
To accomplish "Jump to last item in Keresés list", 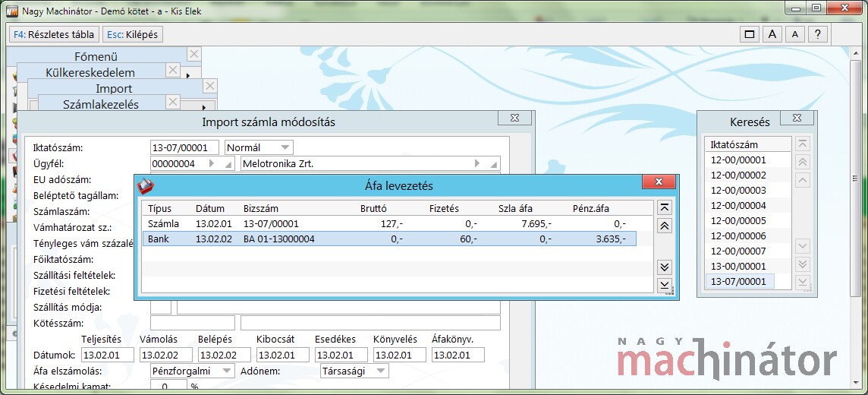I will click(802, 282).
